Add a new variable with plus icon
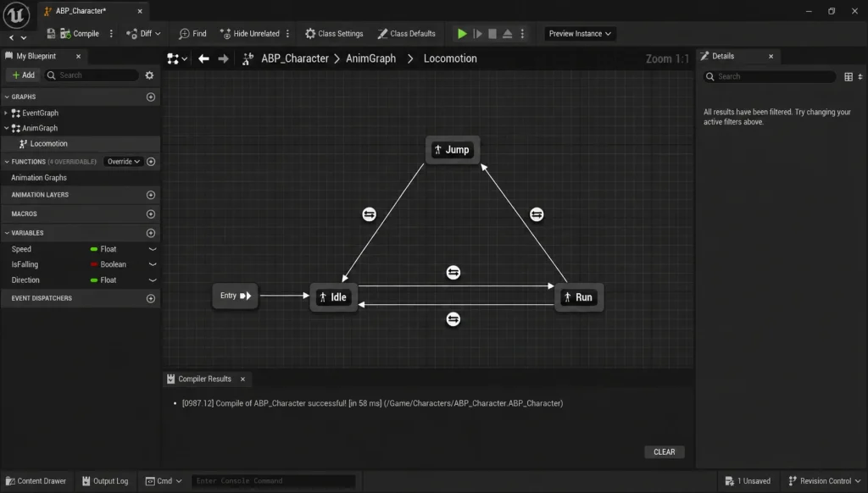The height and width of the screenshot is (493, 868). pos(151,233)
